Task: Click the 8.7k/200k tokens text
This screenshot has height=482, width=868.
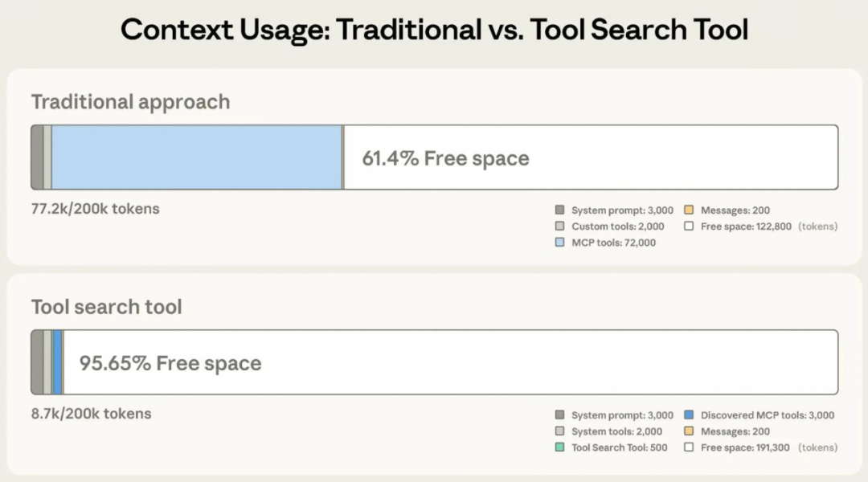Action: (x=91, y=414)
